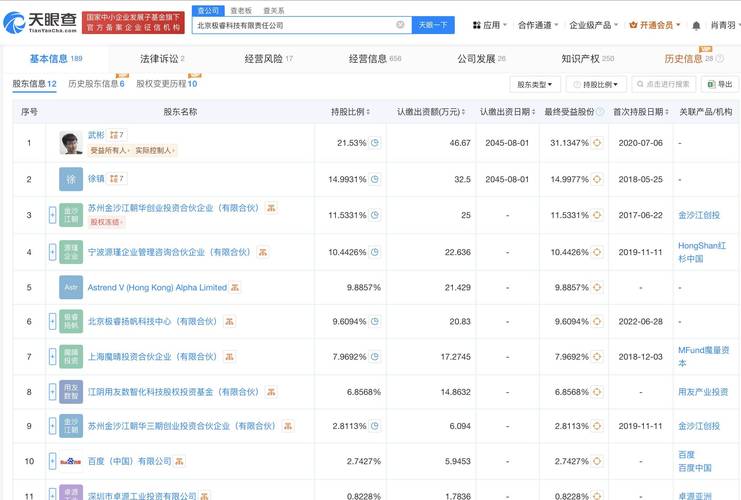This screenshot has width=741, height=500.
Task: Click org chart icon after 宁波源瑾企业管理咨询合伙企业
Action: (263, 252)
